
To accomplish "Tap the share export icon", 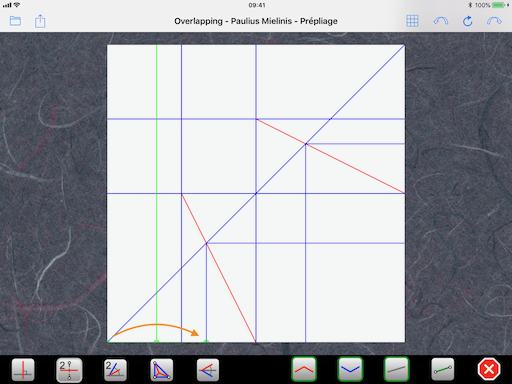I will click(40, 21).
